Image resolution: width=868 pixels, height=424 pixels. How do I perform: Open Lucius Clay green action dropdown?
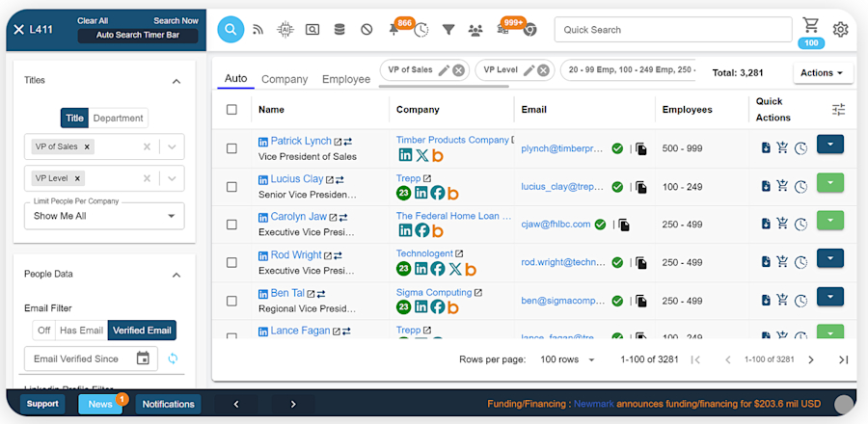829,182
